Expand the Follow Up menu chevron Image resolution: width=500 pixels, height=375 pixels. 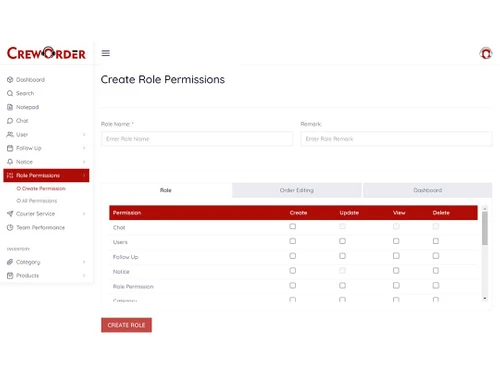tap(84, 148)
